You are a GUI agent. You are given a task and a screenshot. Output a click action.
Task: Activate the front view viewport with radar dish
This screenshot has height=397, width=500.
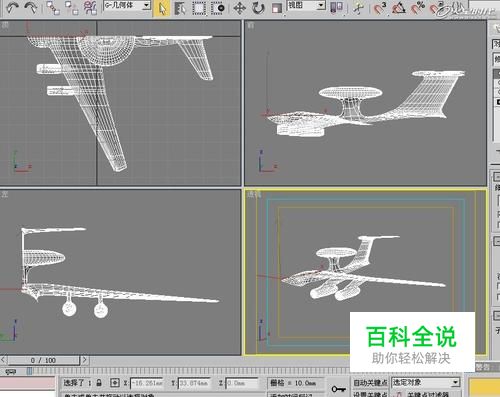365,103
